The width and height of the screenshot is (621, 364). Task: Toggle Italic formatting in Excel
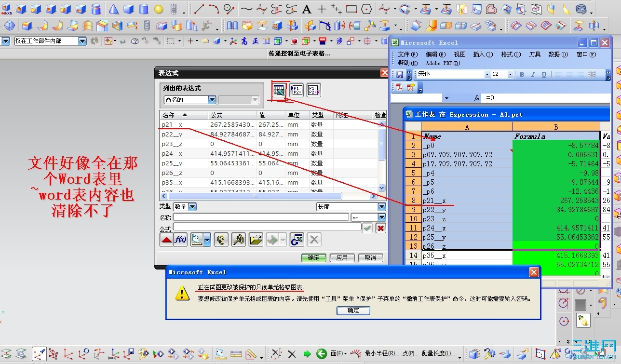(533, 75)
